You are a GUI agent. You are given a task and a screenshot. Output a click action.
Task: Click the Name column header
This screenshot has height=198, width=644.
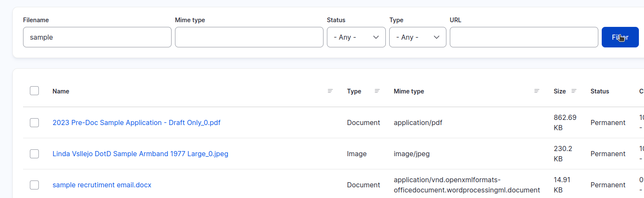tap(61, 91)
